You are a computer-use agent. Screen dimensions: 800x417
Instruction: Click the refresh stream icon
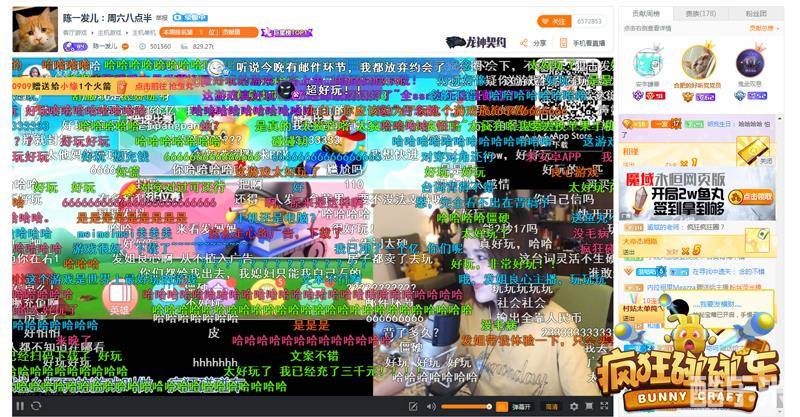[36, 406]
